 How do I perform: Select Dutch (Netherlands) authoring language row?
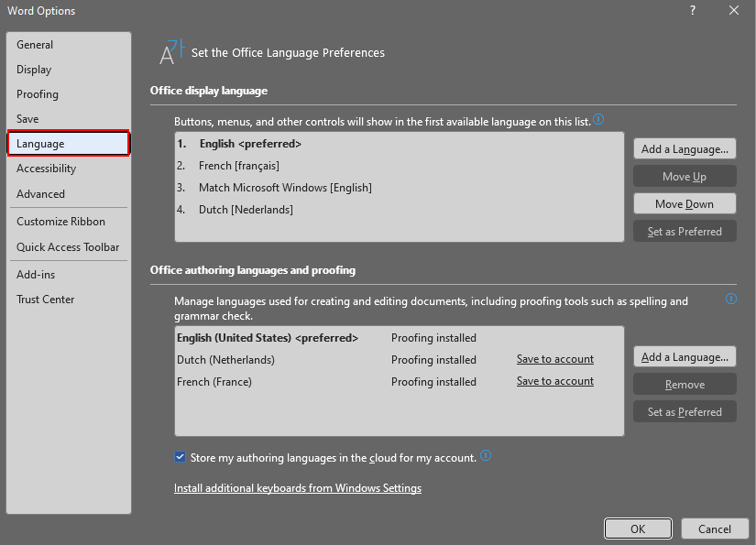pos(400,359)
